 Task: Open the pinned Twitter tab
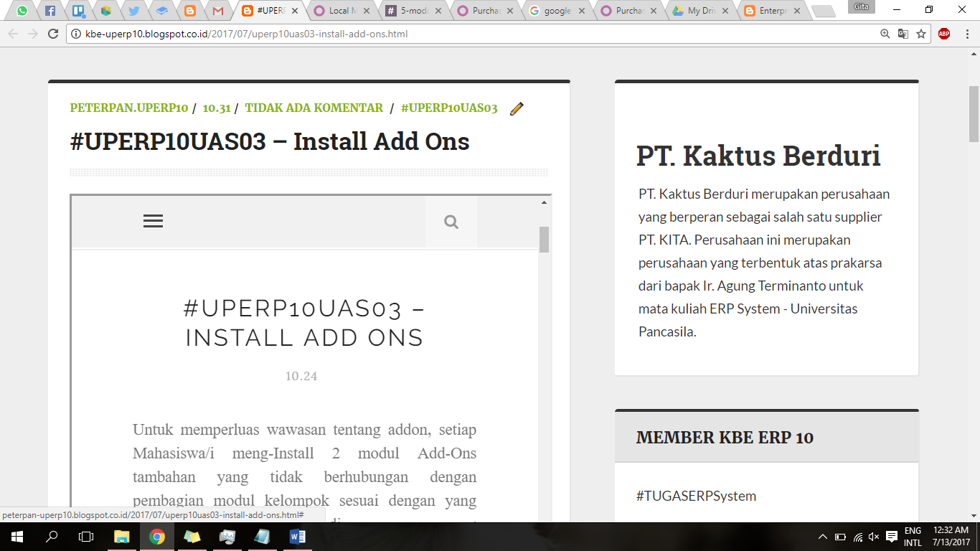tap(134, 11)
